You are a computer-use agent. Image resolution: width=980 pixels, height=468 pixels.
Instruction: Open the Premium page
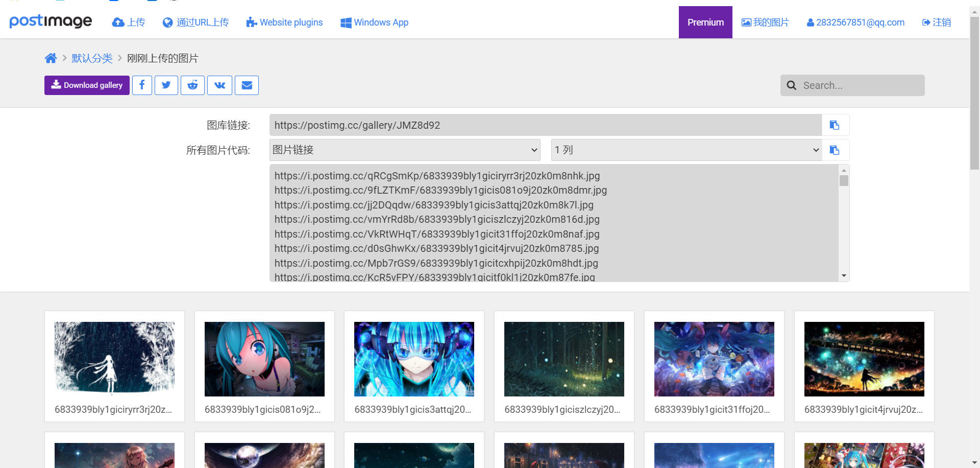click(705, 22)
